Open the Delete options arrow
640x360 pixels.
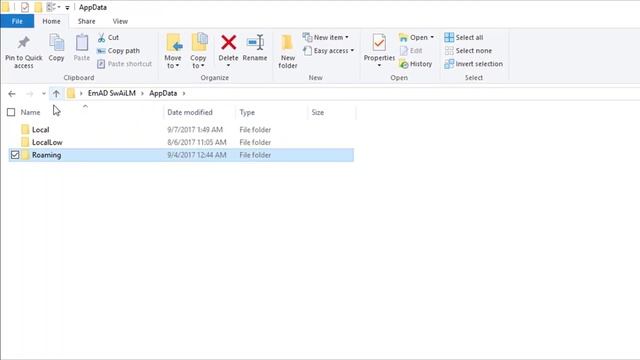pyautogui.click(x=228, y=66)
